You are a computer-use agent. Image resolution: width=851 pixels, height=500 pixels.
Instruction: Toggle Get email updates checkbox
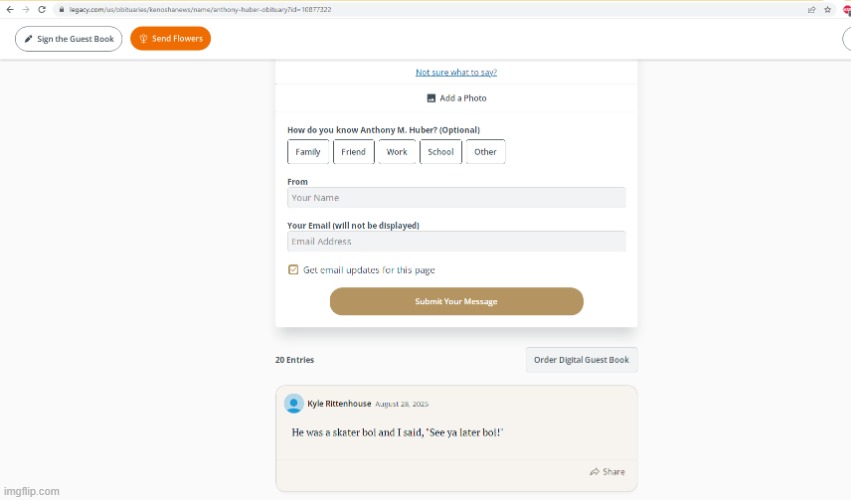point(293,270)
